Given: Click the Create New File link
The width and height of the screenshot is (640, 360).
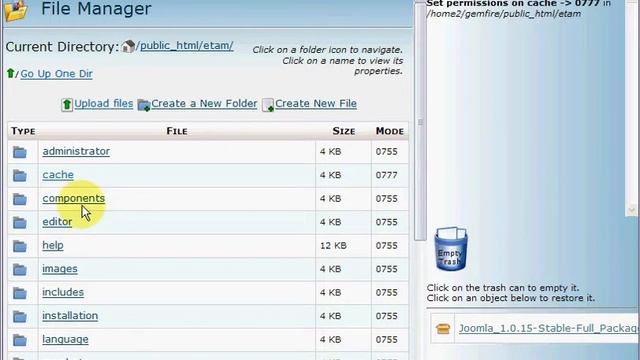Looking at the screenshot, I should pyautogui.click(x=316, y=104).
